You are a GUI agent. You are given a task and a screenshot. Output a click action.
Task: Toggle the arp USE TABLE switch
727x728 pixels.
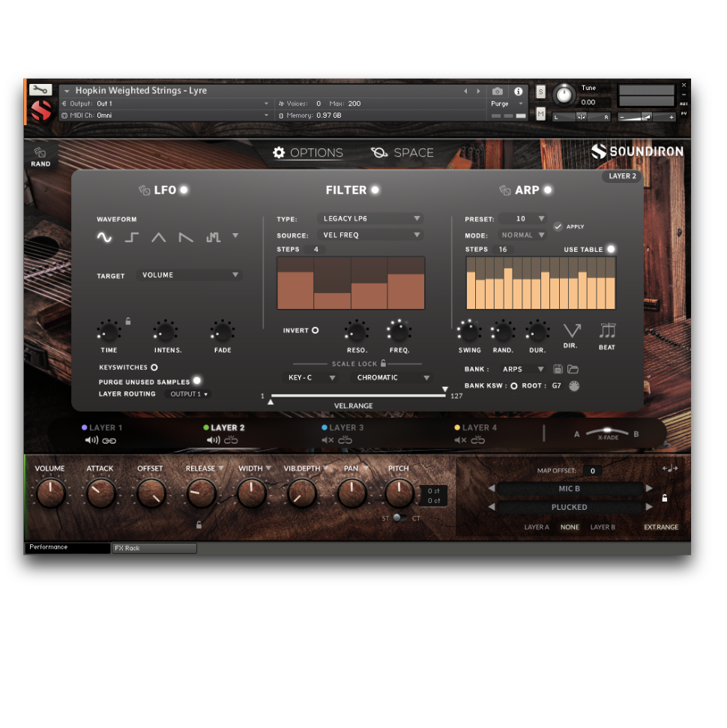tap(611, 250)
